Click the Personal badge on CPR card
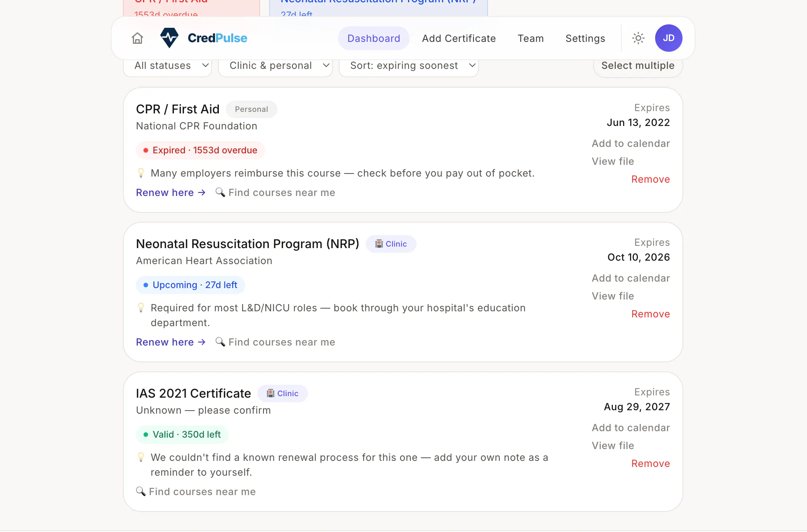The height and width of the screenshot is (532, 807). [251, 109]
